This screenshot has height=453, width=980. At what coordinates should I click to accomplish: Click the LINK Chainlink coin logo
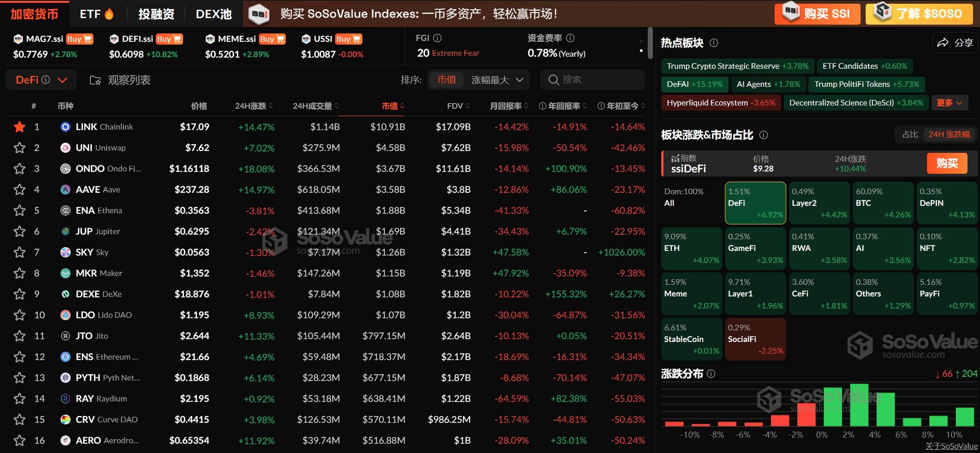(x=66, y=127)
